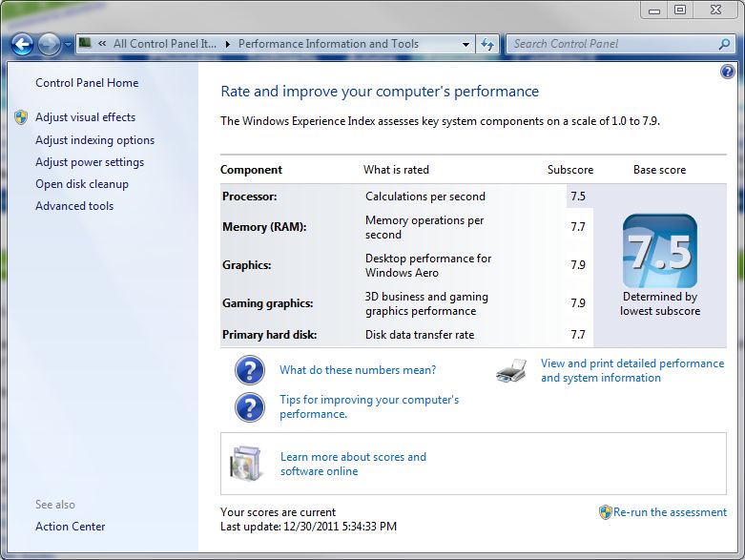Screen dimensions: 745x560
Task: Open the address bar history dropdown
Action: pos(466,44)
